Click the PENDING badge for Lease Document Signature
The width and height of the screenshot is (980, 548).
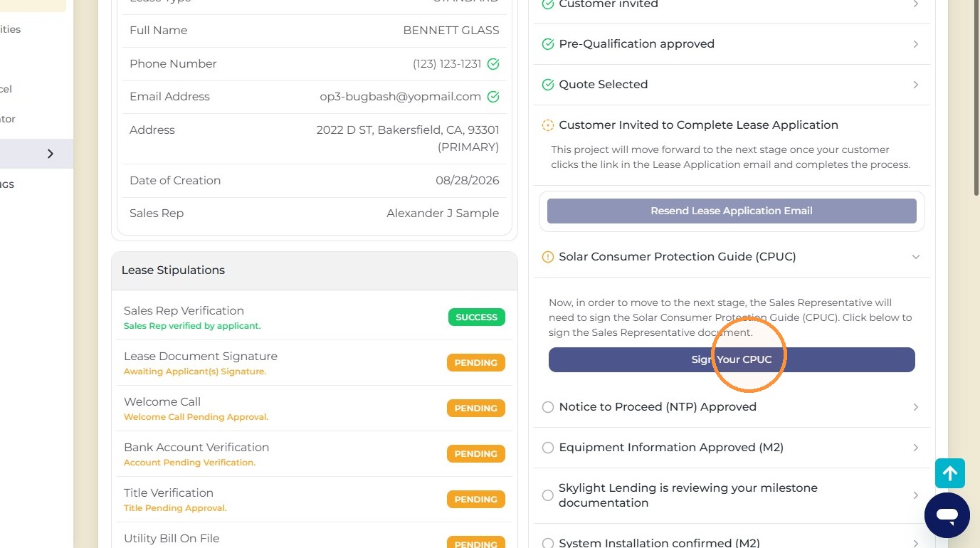coord(476,363)
